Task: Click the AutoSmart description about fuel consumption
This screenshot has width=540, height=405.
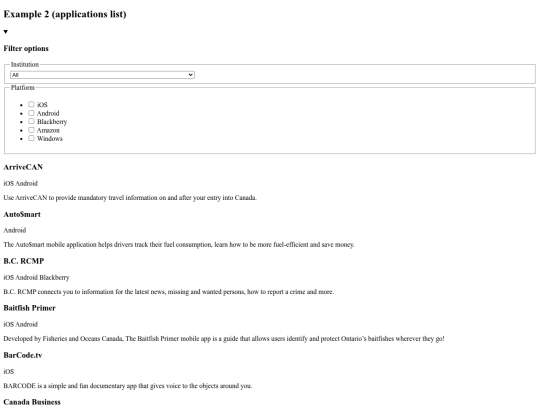Action: 179,245
